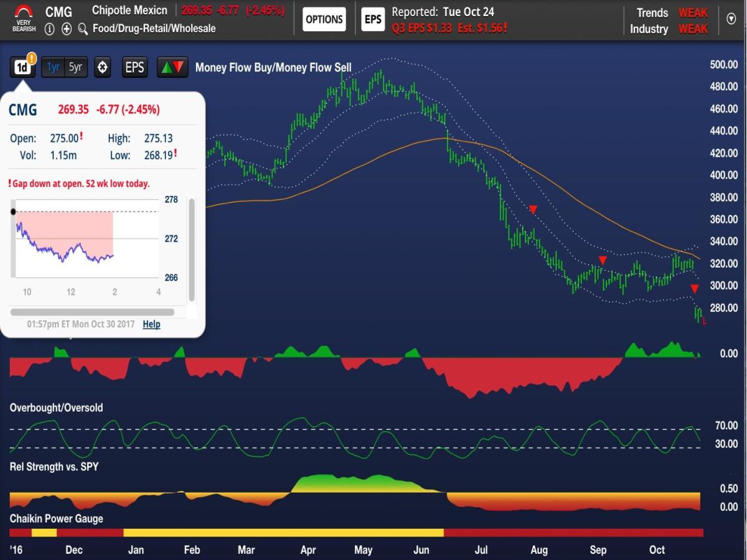Open the Food/Drug-Retail/Wholesale industry link
The image size is (747, 560).
[154, 29]
